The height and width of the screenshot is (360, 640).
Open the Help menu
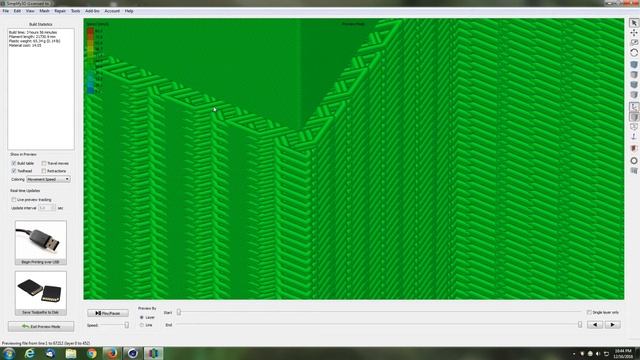[x=129, y=11]
